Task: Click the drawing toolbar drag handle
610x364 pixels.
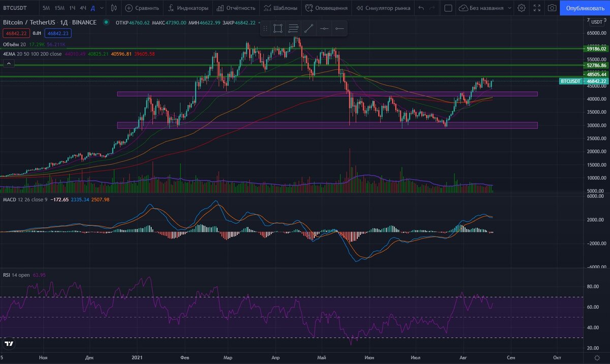Action: 265,28
